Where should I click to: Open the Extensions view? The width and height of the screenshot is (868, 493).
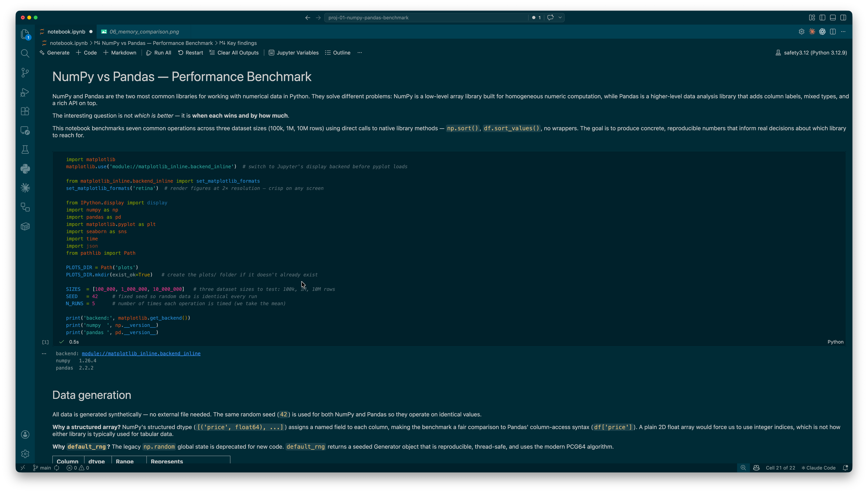point(25,111)
